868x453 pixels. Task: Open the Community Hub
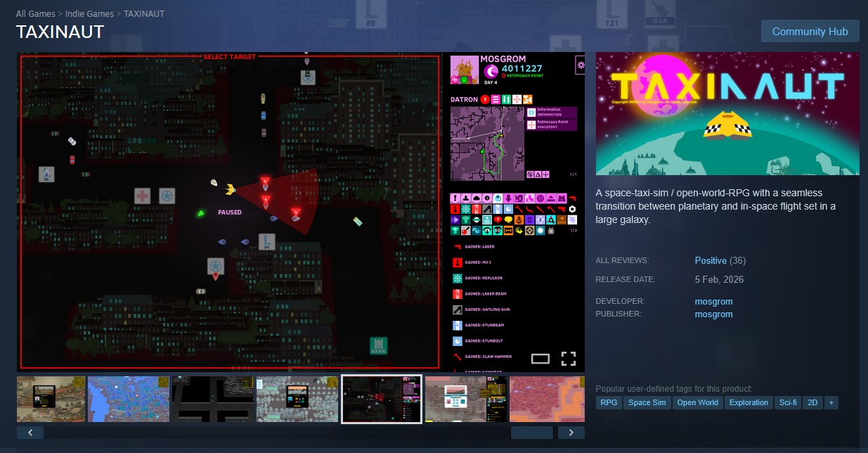coord(810,32)
